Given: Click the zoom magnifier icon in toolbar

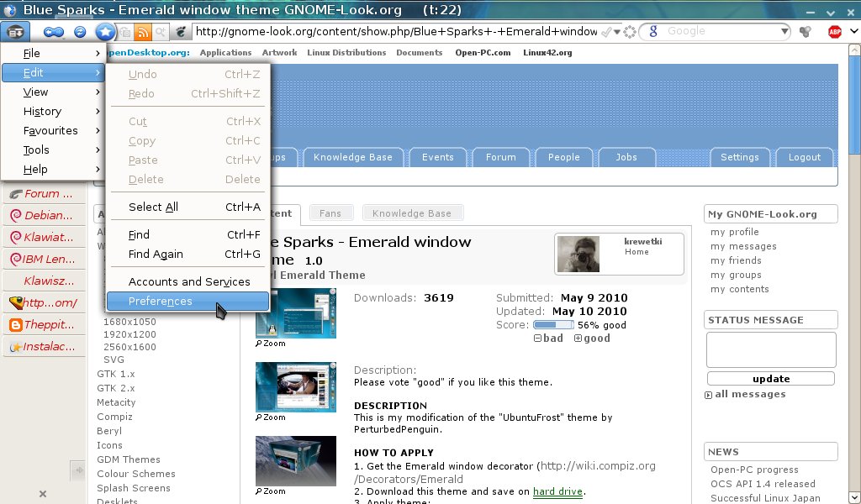Looking at the screenshot, I should point(161,33).
